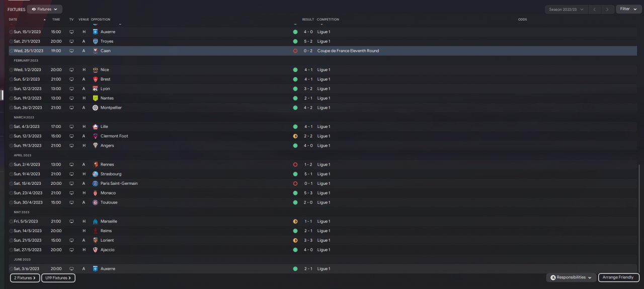
Task: Click the Nantes club badge
Action: coord(95,98)
